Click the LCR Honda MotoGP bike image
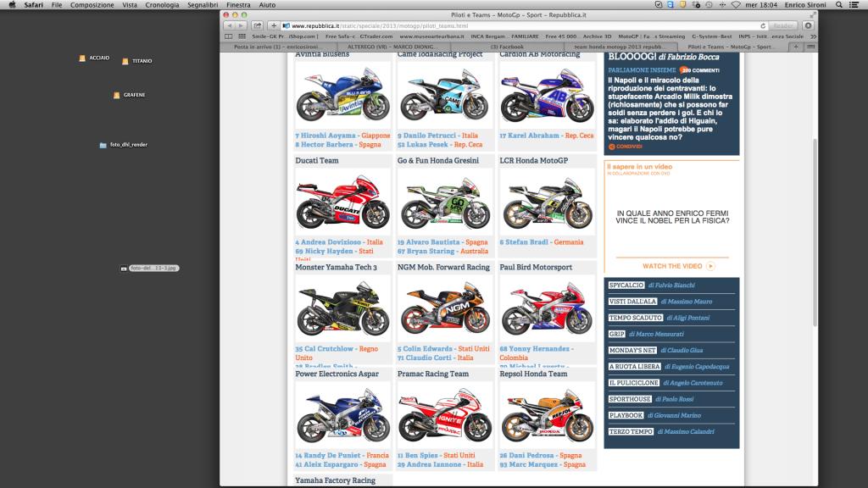This screenshot has height=488, width=868. [x=547, y=202]
